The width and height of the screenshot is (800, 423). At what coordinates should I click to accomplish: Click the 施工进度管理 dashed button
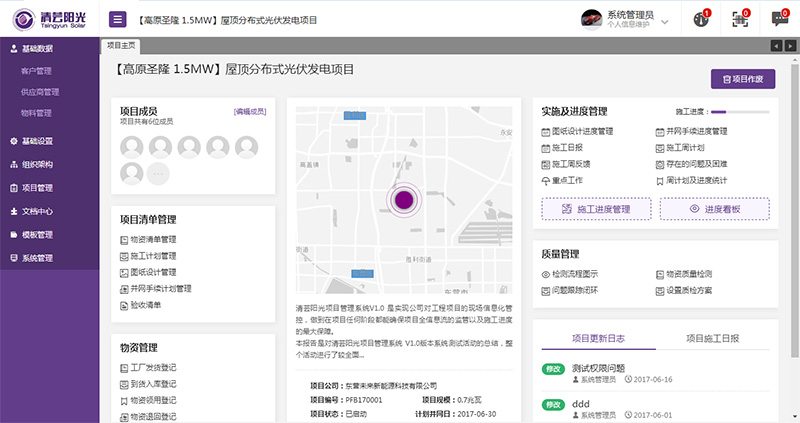coord(596,209)
